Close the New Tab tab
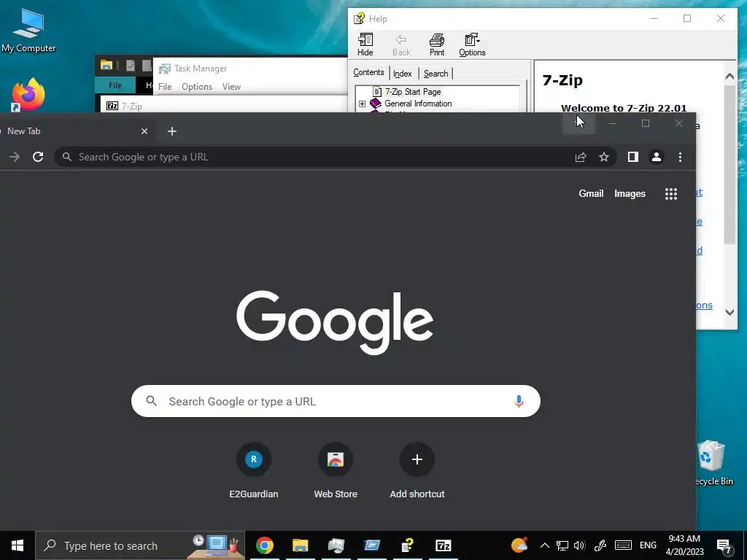Screen dimensions: 747x560 click(x=144, y=131)
